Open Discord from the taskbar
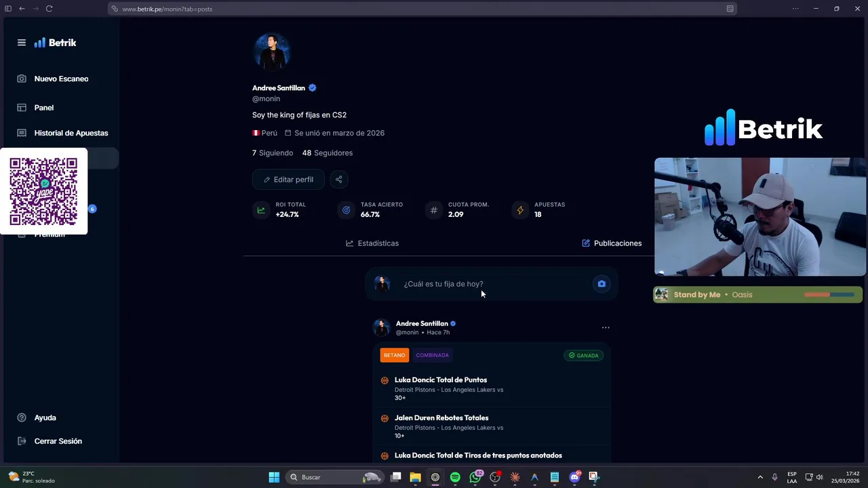This screenshot has height=488, width=868. [x=575, y=477]
